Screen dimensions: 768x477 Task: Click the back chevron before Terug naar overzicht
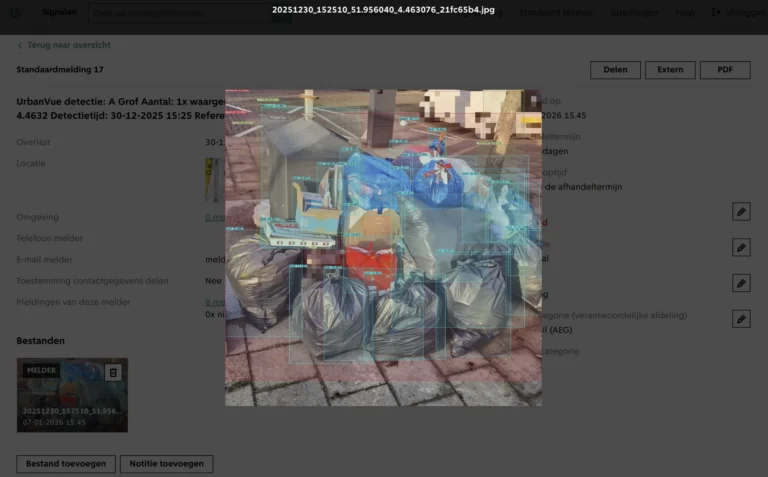point(20,46)
